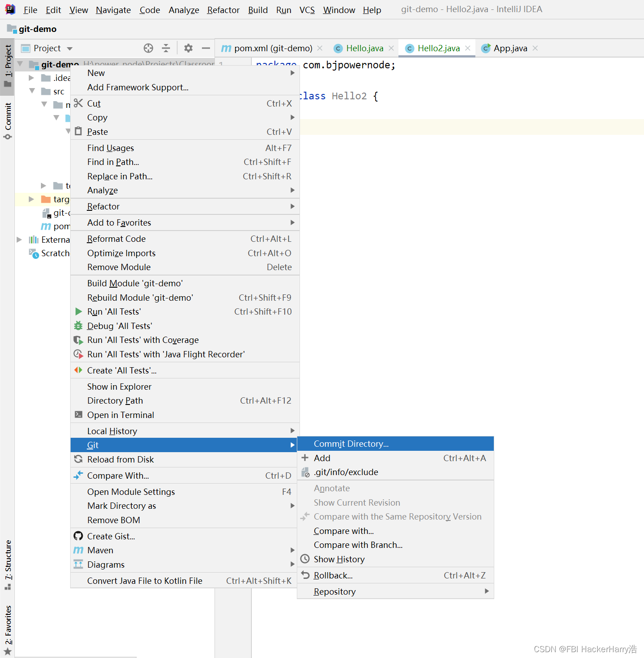Hide the Project panel with minimize icon

click(206, 48)
